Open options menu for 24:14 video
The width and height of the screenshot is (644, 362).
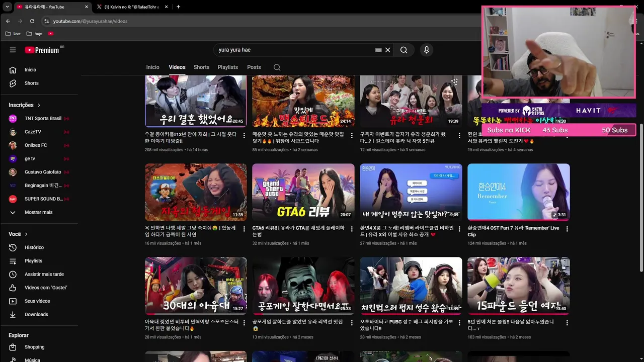352,136
